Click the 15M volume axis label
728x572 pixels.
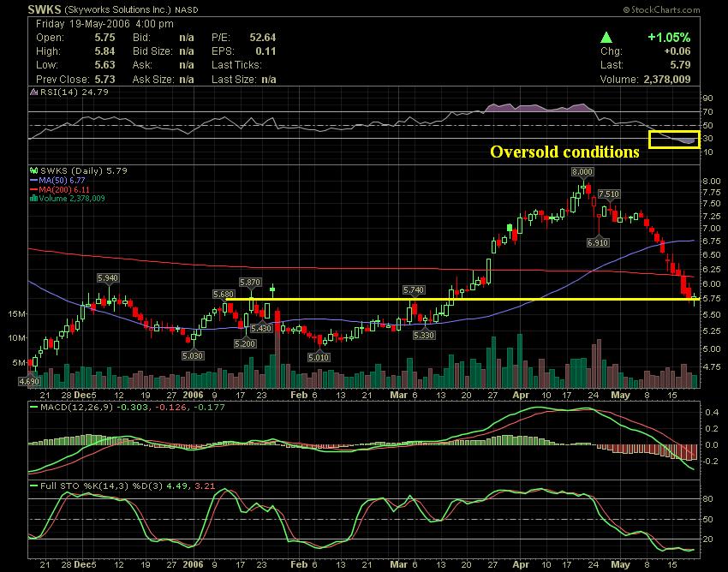tap(17, 314)
